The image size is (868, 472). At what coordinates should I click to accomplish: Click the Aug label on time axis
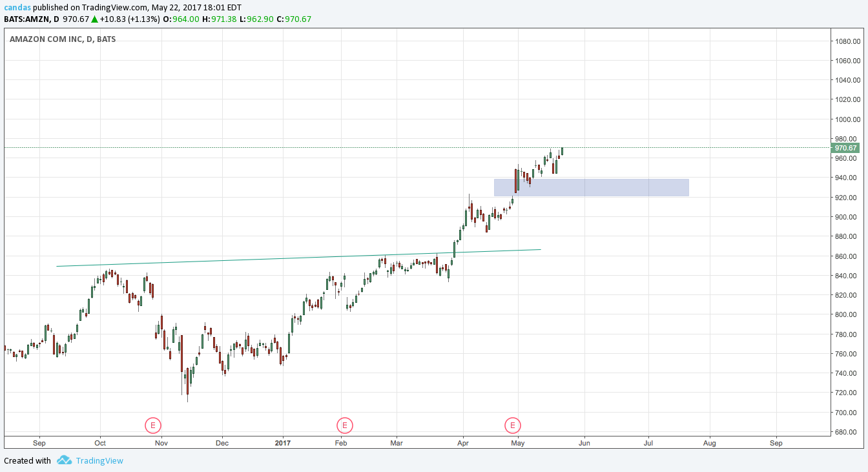coord(709,444)
